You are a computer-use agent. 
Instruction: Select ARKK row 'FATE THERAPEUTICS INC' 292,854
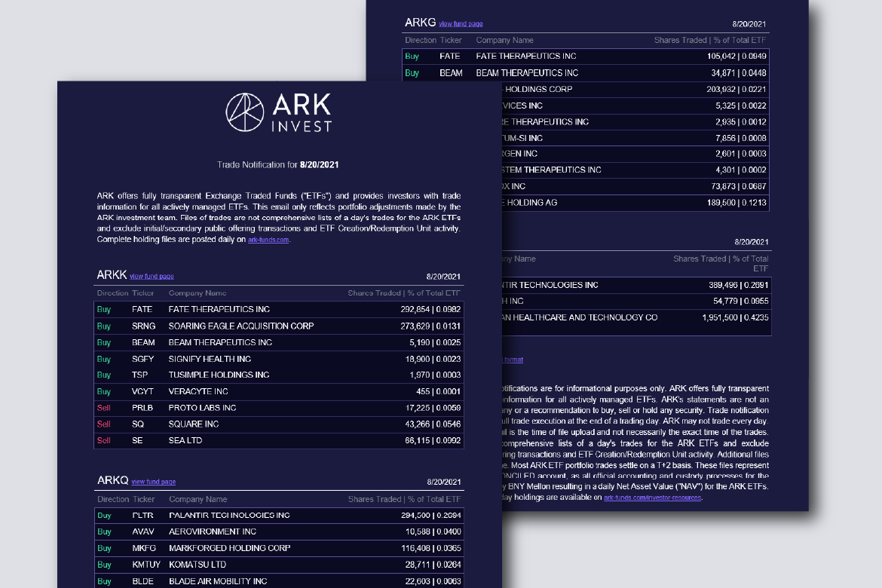point(278,310)
